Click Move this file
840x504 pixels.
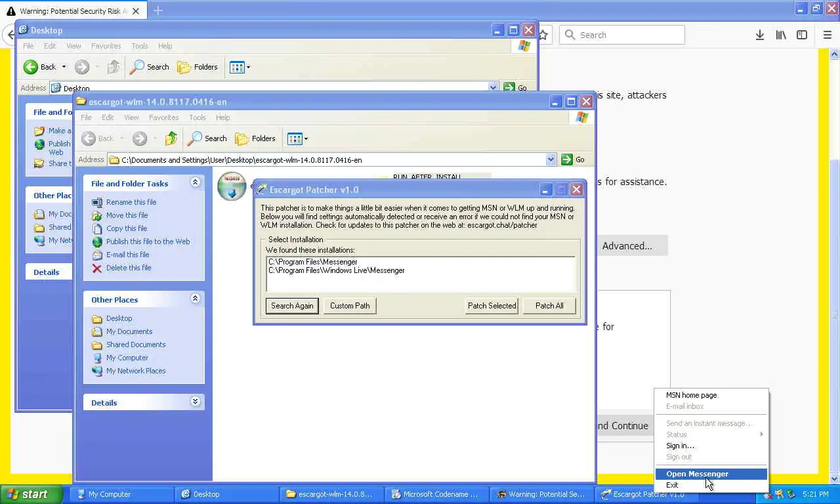point(127,215)
